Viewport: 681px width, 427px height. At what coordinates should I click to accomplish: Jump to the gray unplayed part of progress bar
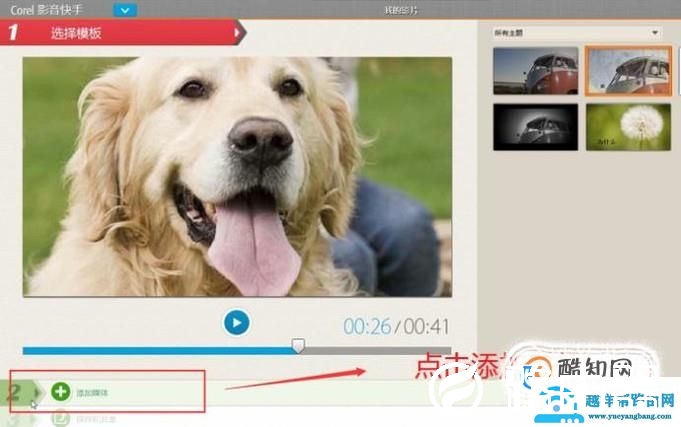tap(380, 350)
